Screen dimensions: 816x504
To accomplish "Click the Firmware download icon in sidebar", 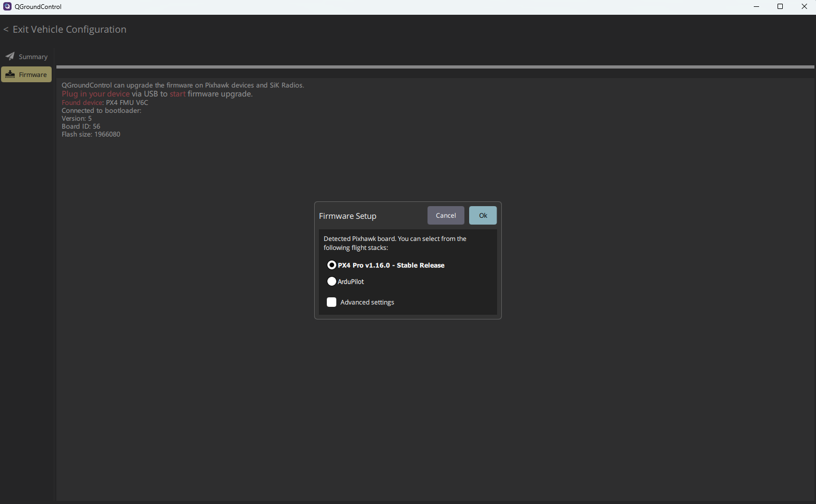I will click(10, 74).
